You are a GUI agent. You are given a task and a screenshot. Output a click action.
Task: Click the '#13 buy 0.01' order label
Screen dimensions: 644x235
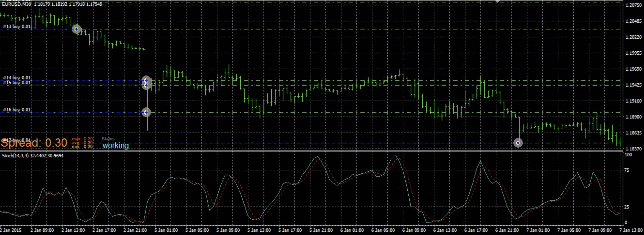[17, 26]
